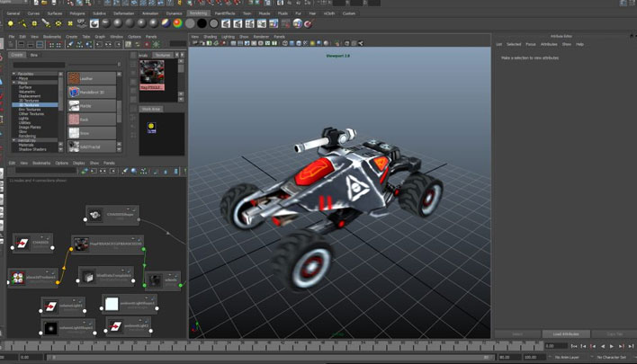This screenshot has width=637, height=364.
Task: Open the Create tab in Hypershade
Action: pyautogui.click(x=17, y=55)
